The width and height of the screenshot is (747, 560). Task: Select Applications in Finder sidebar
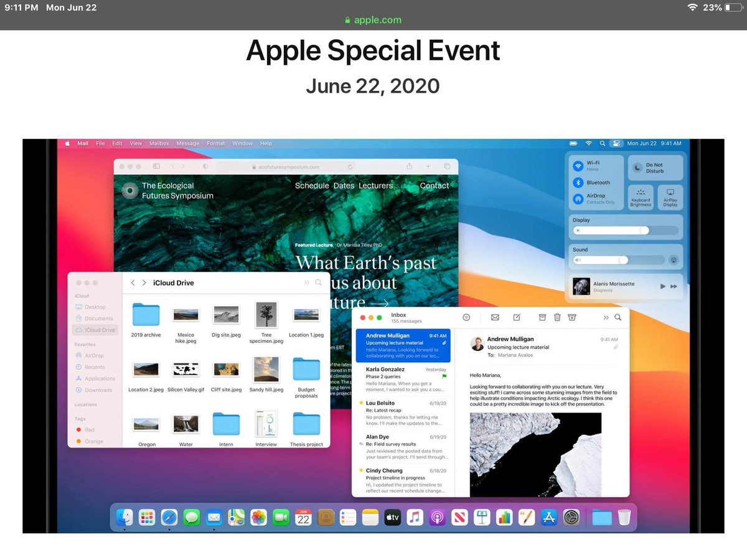click(95, 378)
